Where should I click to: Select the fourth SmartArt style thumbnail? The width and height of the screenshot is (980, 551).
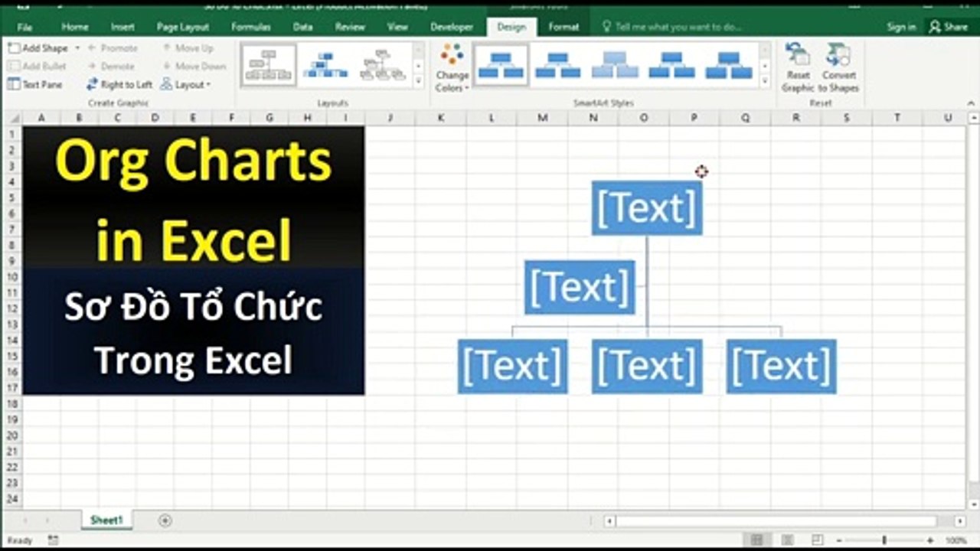(x=671, y=65)
